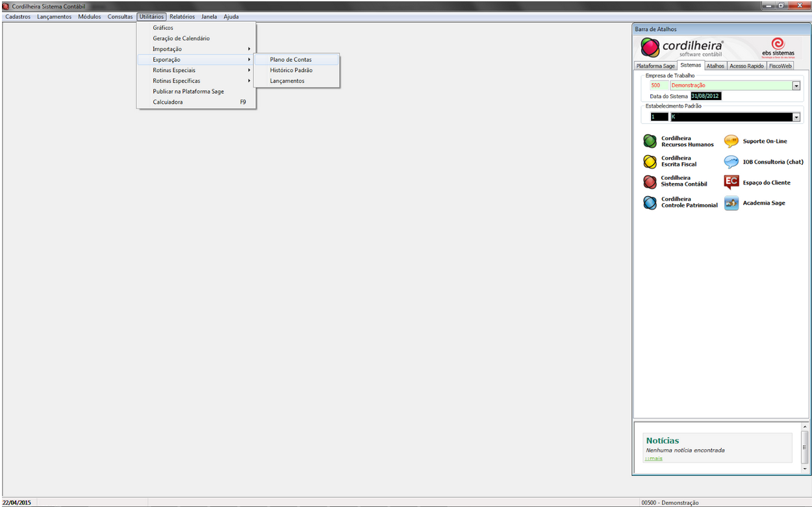This screenshot has height=507, width=812.
Task: Switch to the Plataforma Sage tab
Action: tap(655, 66)
